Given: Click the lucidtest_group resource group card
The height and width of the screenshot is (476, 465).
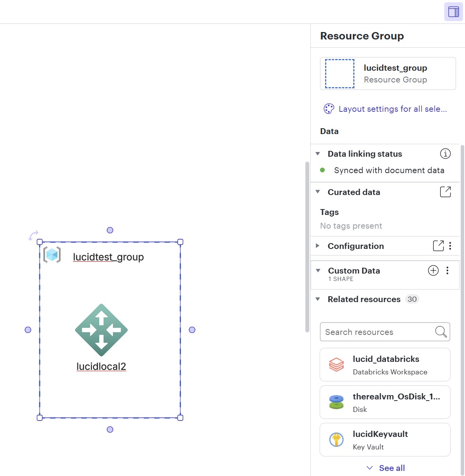Looking at the screenshot, I should tap(388, 73).
